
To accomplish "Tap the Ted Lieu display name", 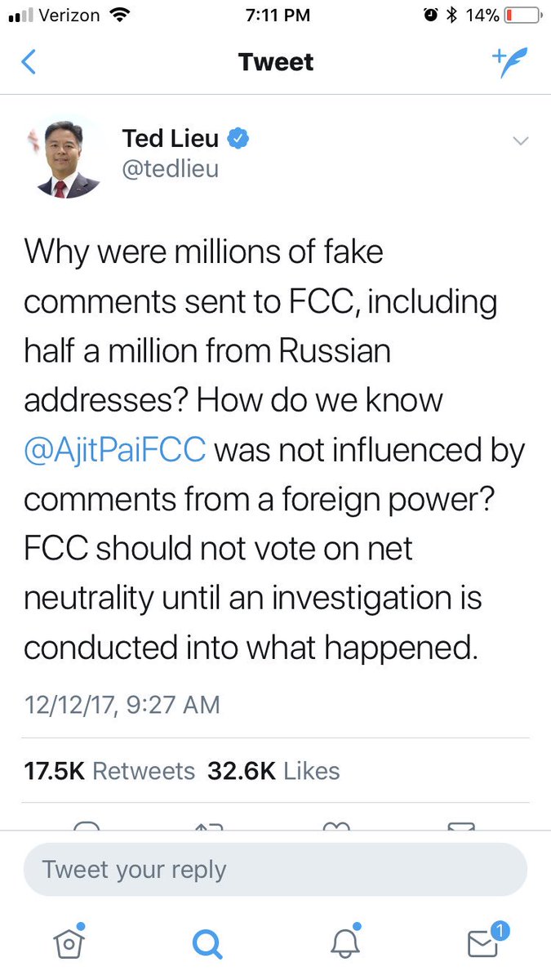I will [171, 139].
